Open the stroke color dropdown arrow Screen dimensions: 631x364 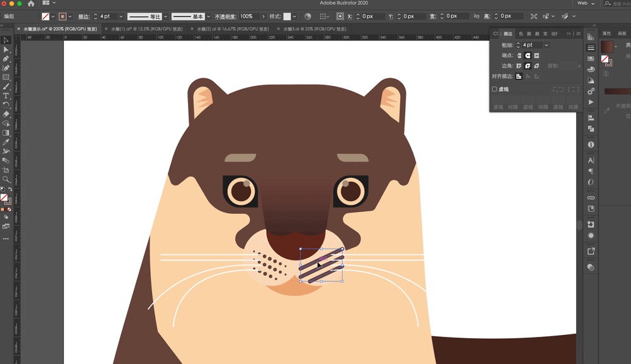coord(70,16)
